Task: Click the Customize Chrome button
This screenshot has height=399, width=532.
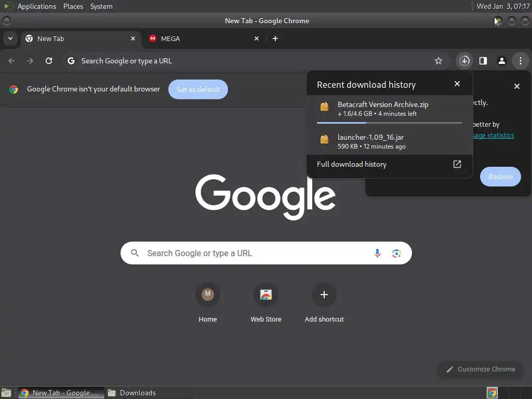Action: [x=481, y=369]
